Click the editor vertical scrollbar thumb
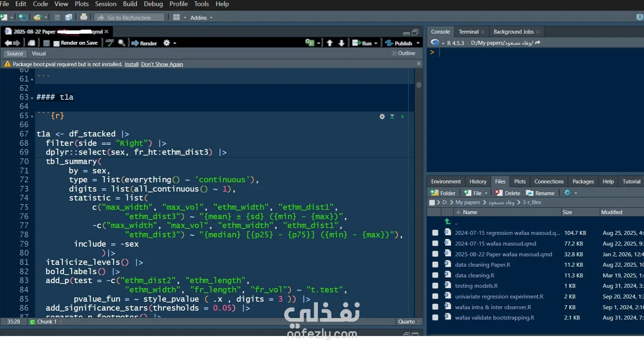The height and width of the screenshot is (341, 644). pyautogui.click(x=419, y=85)
